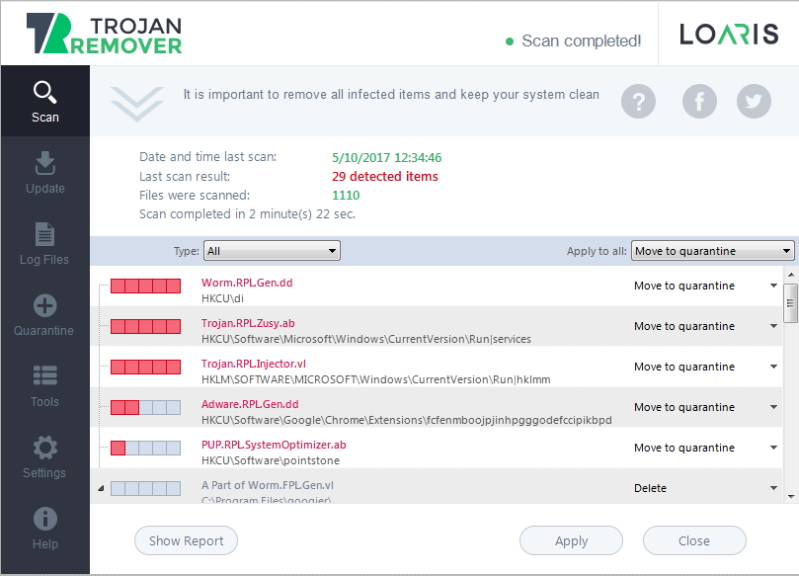
Task: Select the Scan label in sidebar
Action: (x=45, y=117)
